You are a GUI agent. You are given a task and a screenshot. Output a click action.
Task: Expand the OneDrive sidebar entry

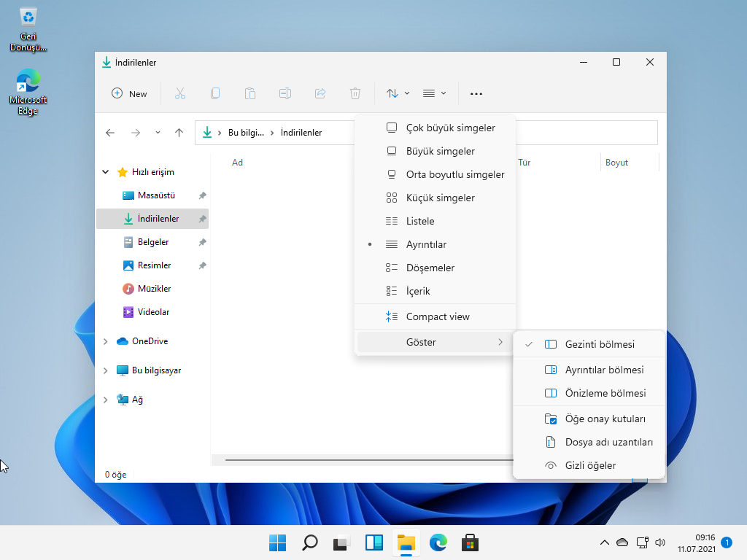point(106,341)
